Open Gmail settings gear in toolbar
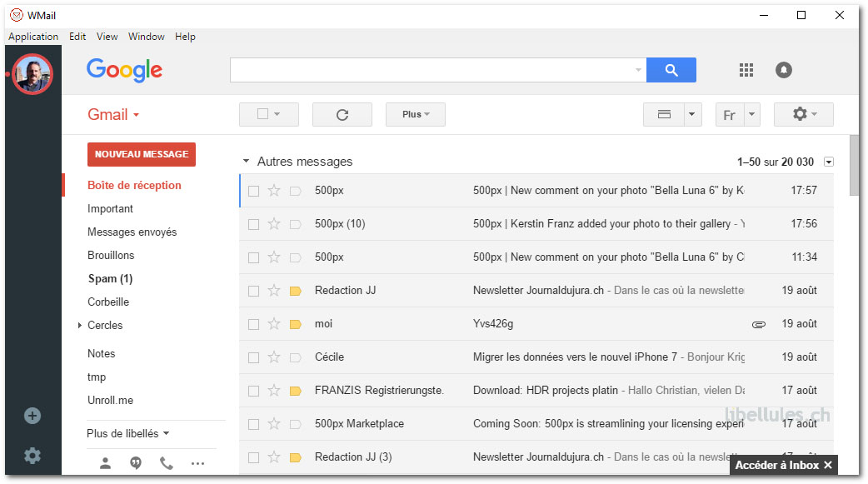868x484 pixels. pos(803,114)
